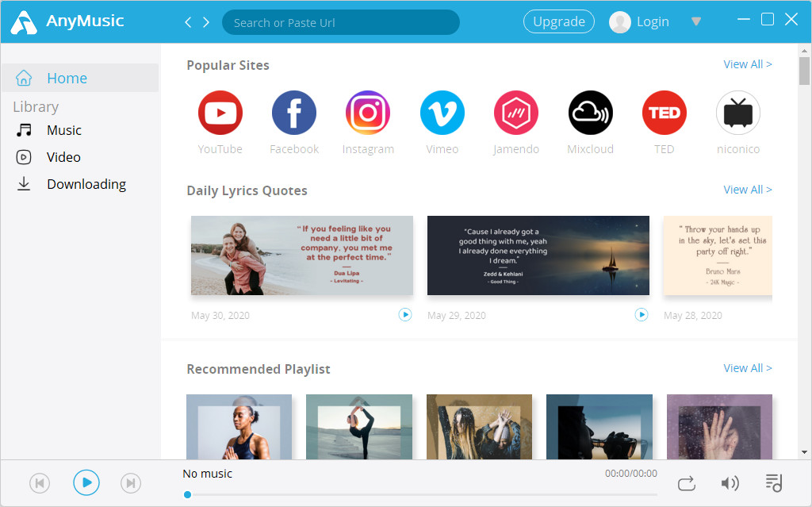Screen dimensions: 812x507
Task: Open the dropdown arrow beside Login
Action: coord(696,21)
